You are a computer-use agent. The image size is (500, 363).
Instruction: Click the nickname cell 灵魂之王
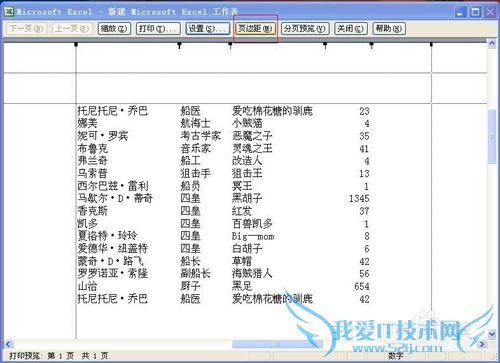(252, 148)
